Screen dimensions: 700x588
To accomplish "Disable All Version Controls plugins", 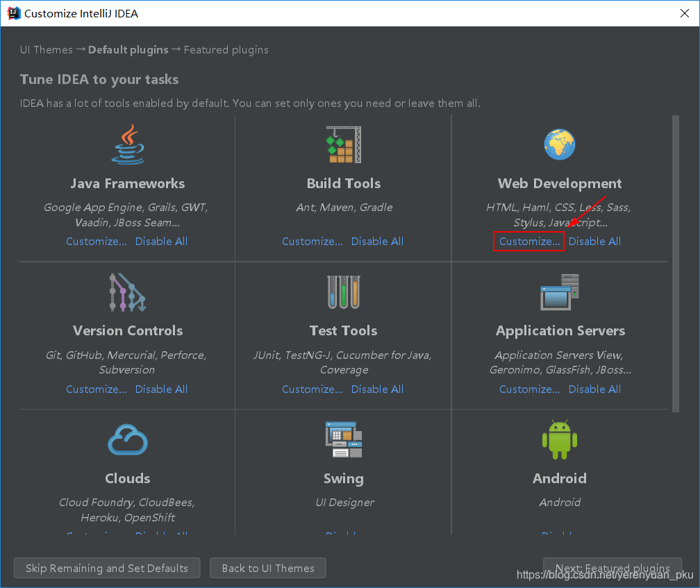I will pos(161,389).
